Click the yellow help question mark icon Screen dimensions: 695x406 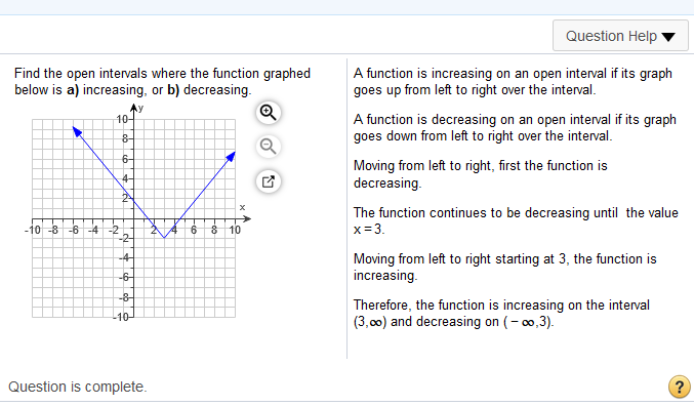[679, 386]
